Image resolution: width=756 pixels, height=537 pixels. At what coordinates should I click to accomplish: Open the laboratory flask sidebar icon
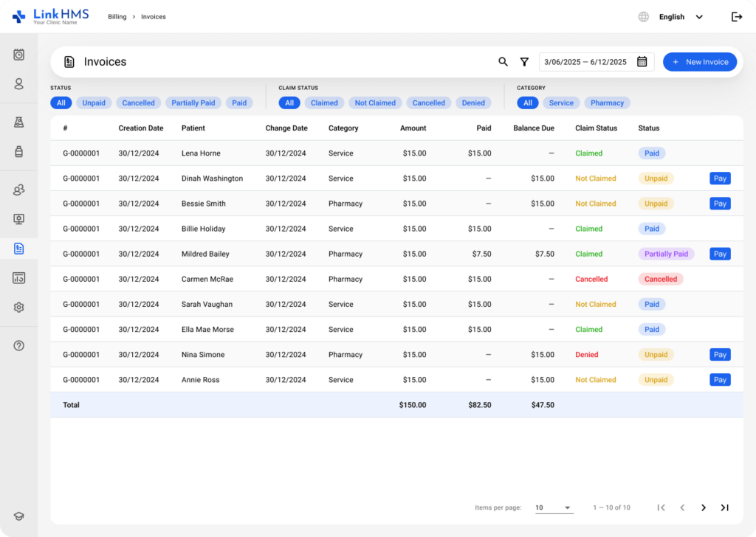[18, 122]
